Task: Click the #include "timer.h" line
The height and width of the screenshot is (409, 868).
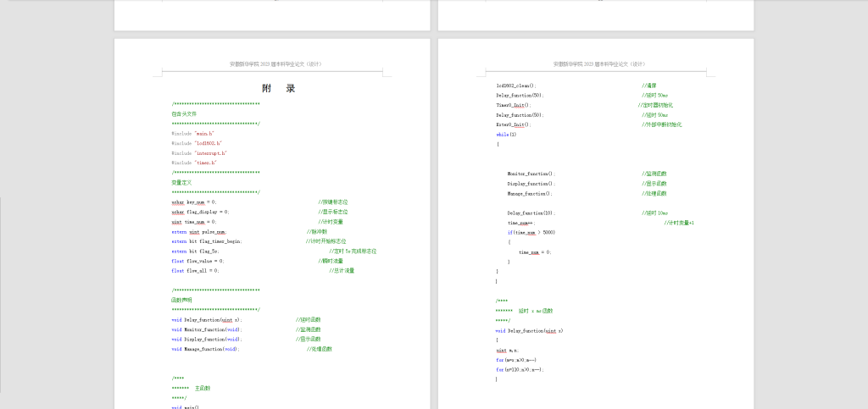Action: [x=194, y=163]
